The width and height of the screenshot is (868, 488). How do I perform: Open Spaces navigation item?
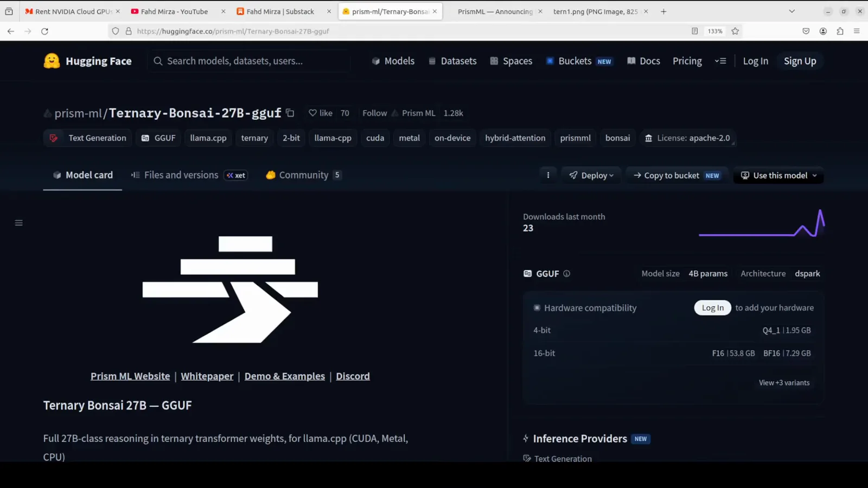tap(511, 61)
